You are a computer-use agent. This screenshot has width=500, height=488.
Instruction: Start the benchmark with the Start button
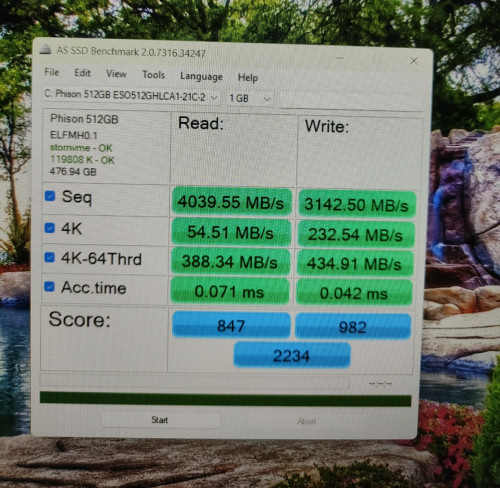pyautogui.click(x=160, y=420)
